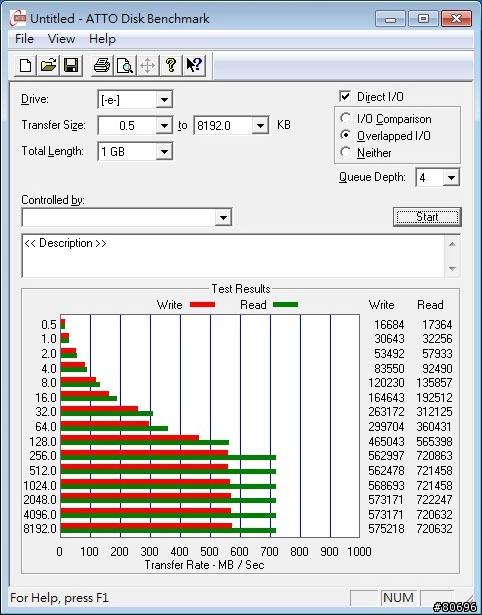Screen dimensions: 482x615
Task: Click the yellow question mark About icon
Action: click(x=171, y=65)
